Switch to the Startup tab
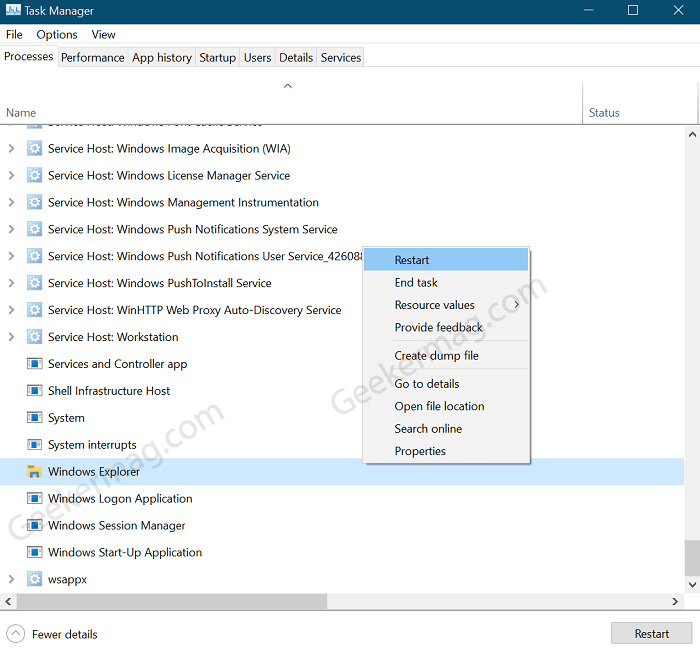700x657 pixels. pos(217,58)
